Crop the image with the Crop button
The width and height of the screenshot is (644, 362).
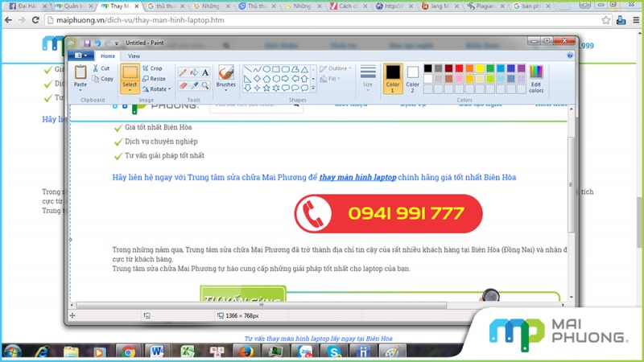[152, 68]
